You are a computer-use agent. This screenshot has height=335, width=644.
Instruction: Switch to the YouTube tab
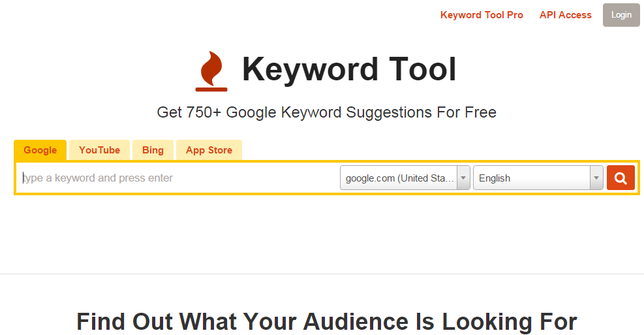[99, 150]
